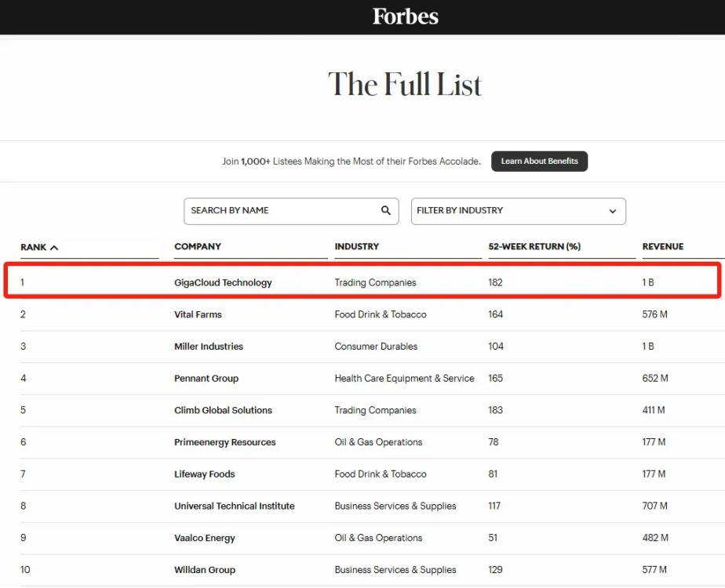This screenshot has height=588, width=725.
Task: Sort by Industry column header
Action: tap(357, 246)
